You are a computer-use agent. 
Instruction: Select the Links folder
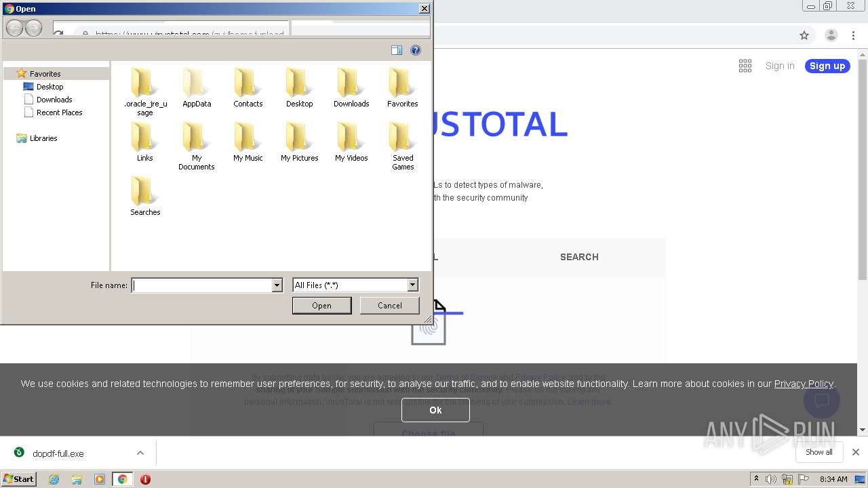tap(145, 142)
